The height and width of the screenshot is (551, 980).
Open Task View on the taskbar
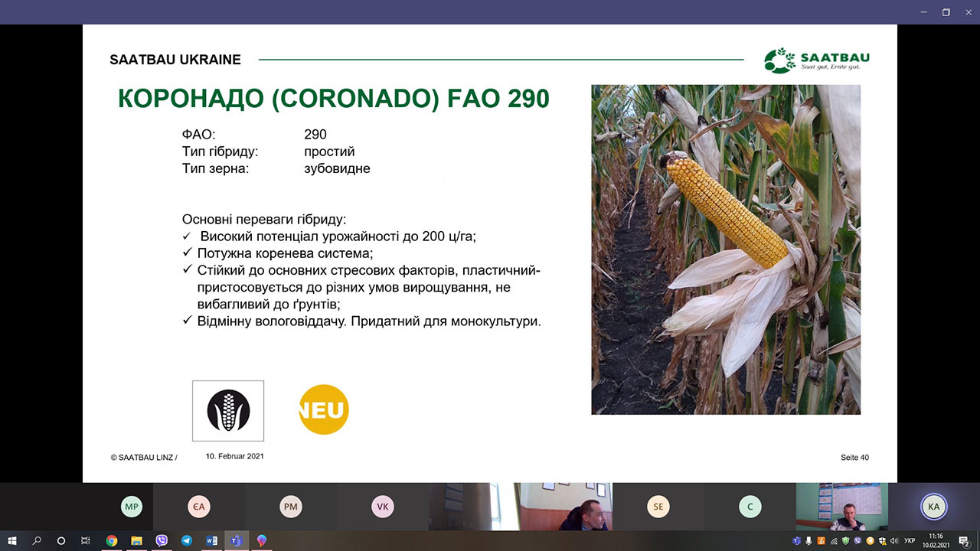click(86, 540)
